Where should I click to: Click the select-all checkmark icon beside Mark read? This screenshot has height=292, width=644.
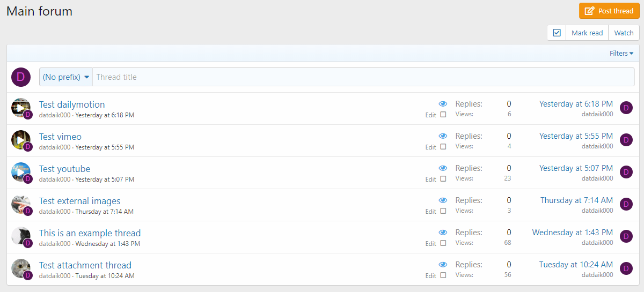pyautogui.click(x=557, y=33)
